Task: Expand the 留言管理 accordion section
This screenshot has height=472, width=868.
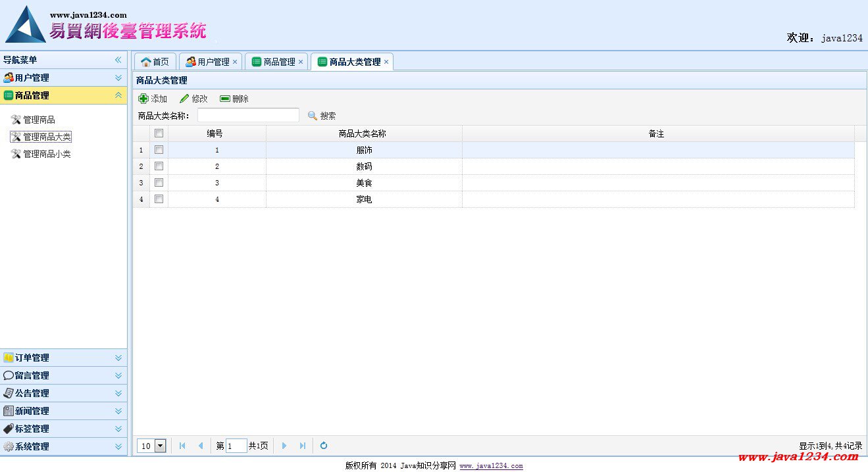Action: tap(118, 375)
